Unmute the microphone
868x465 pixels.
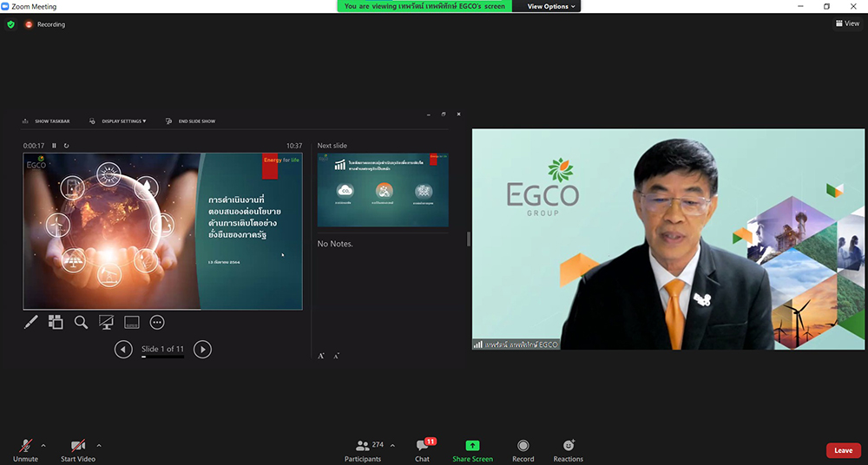click(25, 450)
